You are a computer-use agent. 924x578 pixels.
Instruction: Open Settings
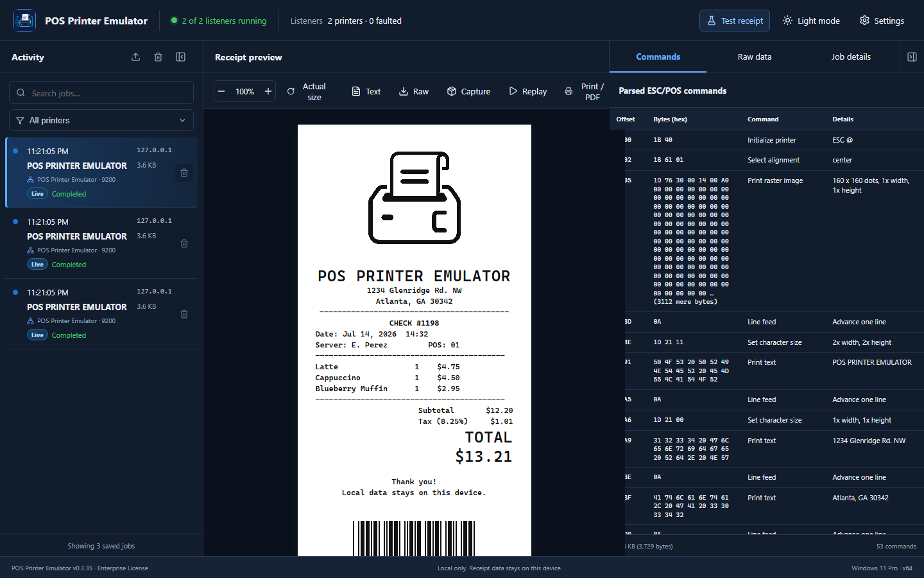tap(882, 21)
